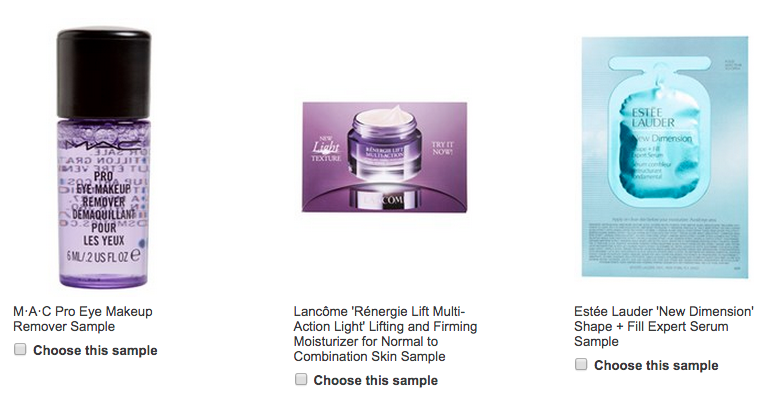Click 'Choose this sample' label under Estée Lauder

click(x=656, y=365)
